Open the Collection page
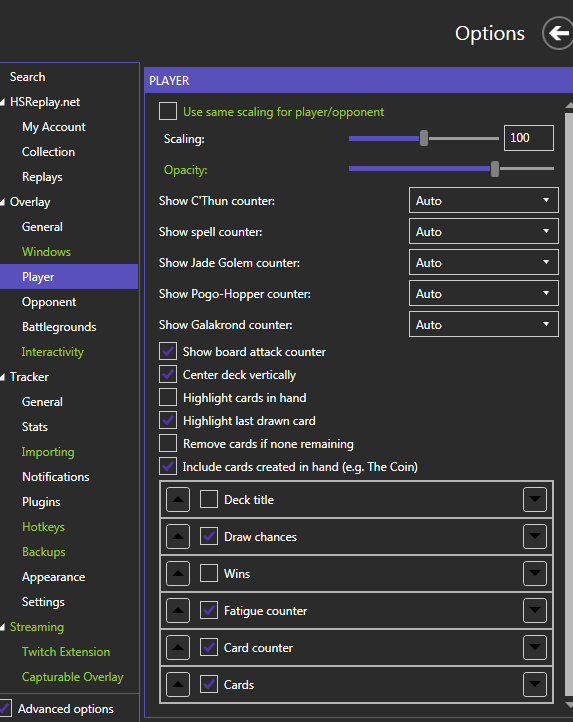This screenshot has width=573, height=722. (48, 152)
